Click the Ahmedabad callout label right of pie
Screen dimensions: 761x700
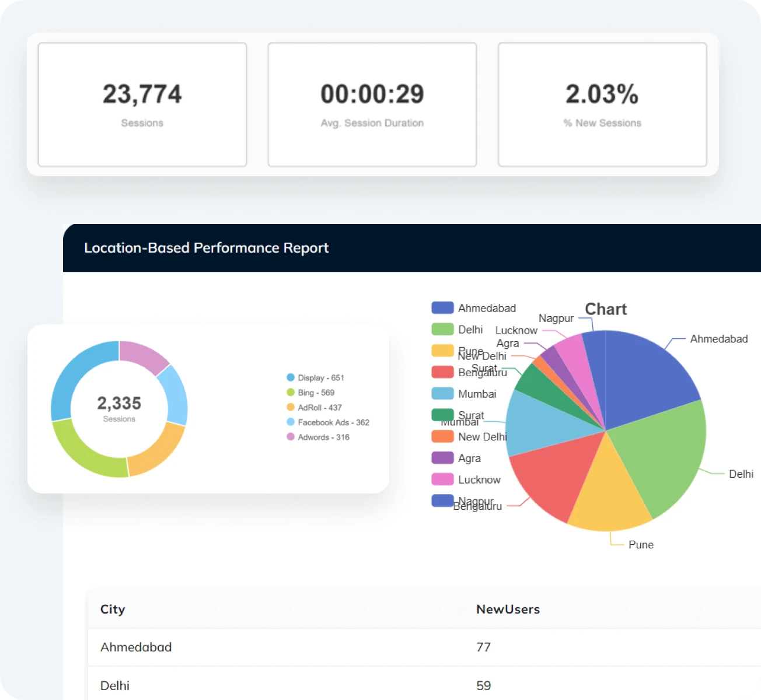(x=719, y=339)
